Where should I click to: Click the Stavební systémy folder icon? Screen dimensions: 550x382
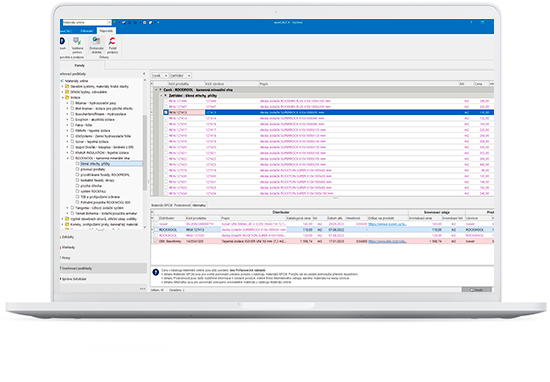pyautogui.click(x=67, y=86)
